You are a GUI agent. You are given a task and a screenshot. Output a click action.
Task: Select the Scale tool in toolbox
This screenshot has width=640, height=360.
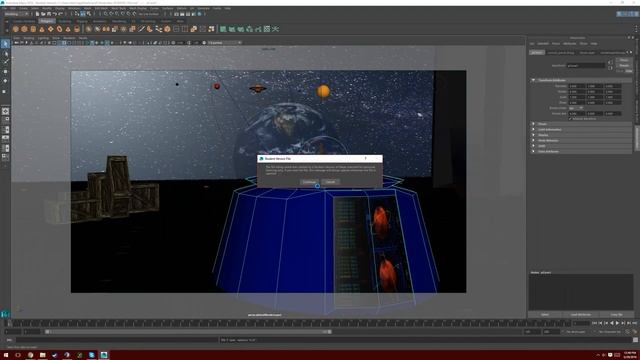point(5,91)
